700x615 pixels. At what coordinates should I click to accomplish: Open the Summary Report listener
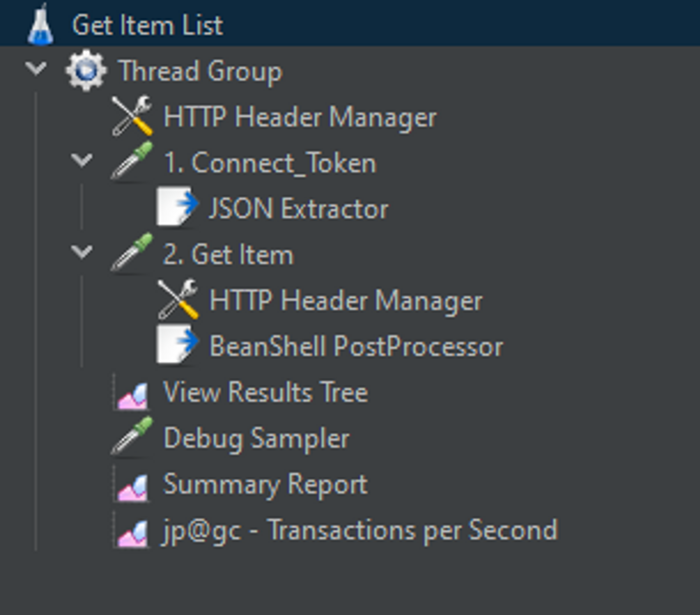coord(266,485)
